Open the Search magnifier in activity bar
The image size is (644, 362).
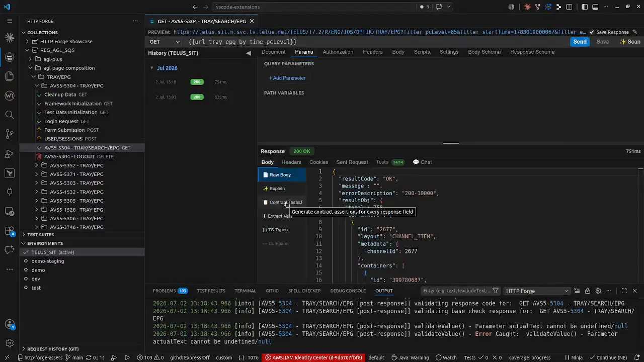click(x=9, y=115)
